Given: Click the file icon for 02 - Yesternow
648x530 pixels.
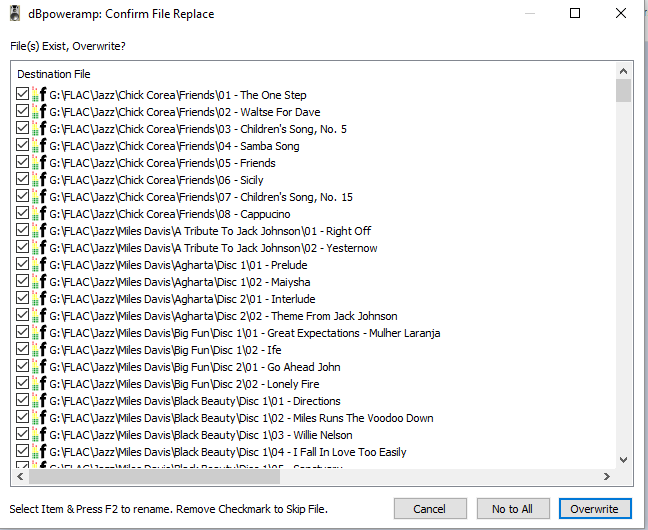Looking at the screenshot, I should [x=39, y=248].
